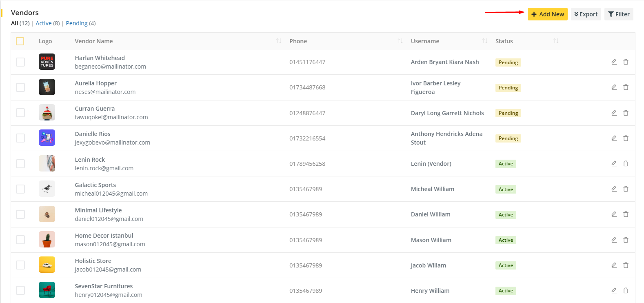Screen dimensions: 644x303
Task: Remove Home Decor Istanbul using trash icon
Action: (x=626, y=240)
